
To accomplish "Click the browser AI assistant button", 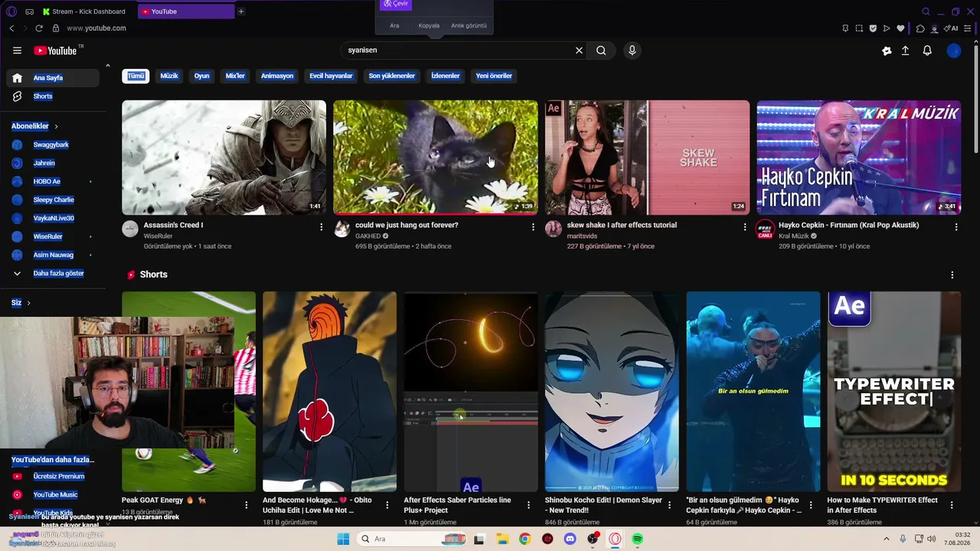I will 951,28.
